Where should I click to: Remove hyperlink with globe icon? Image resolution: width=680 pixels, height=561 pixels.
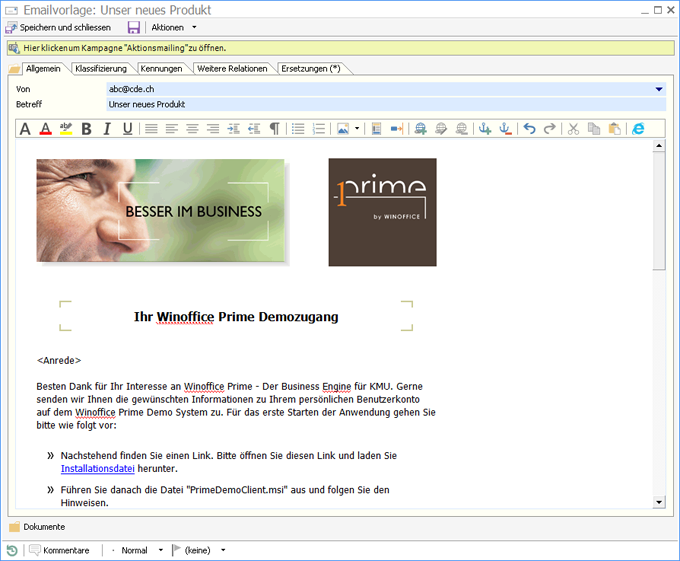(461, 129)
